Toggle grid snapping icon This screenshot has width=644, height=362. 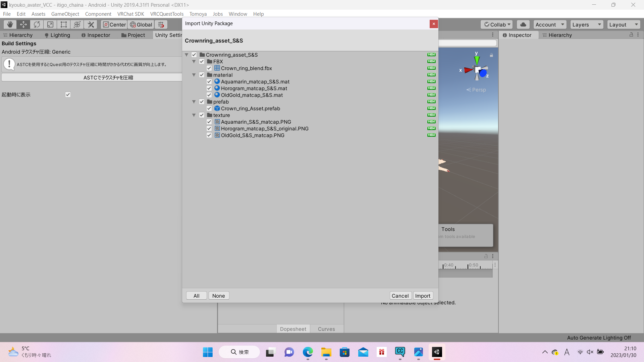pyautogui.click(x=161, y=24)
